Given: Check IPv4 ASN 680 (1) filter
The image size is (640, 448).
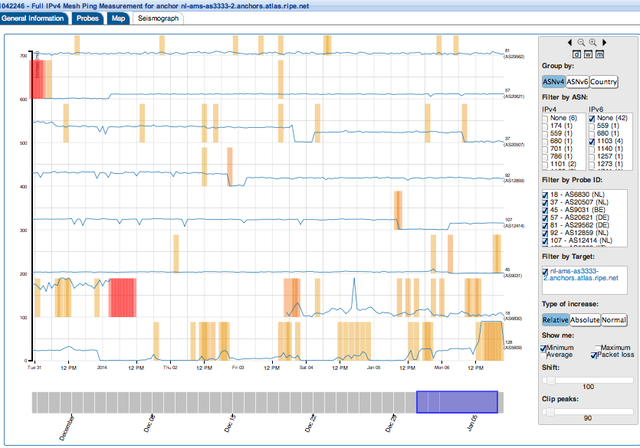Looking at the screenshot, I should (545, 142).
